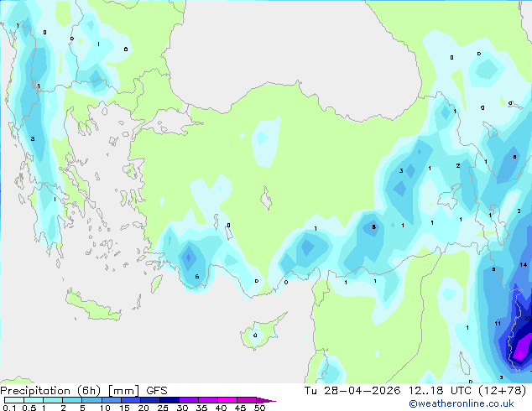The width and height of the screenshot is (532, 411).
Task: Click the 20–25 mm legend swatch
Action: pyautogui.click(x=150, y=400)
